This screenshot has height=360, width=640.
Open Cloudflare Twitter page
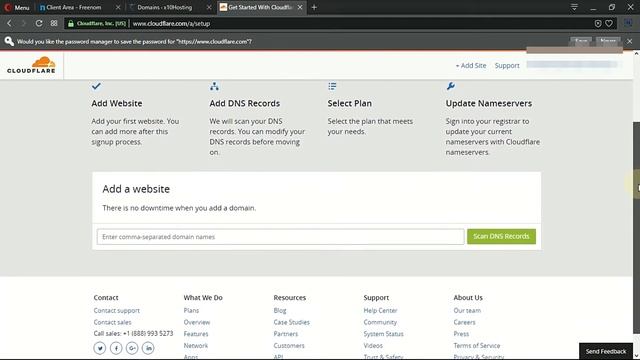pos(100,348)
